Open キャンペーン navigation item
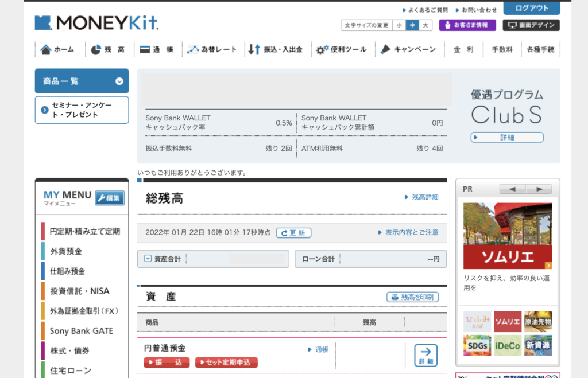588x378 pixels. (408, 49)
